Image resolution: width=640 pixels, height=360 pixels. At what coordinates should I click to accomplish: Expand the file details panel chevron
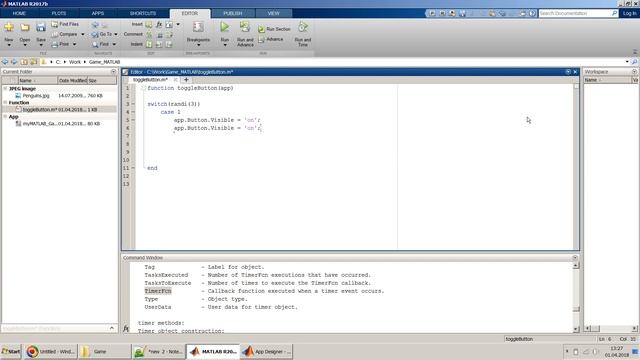pyautogui.click(x=112, y=328)
